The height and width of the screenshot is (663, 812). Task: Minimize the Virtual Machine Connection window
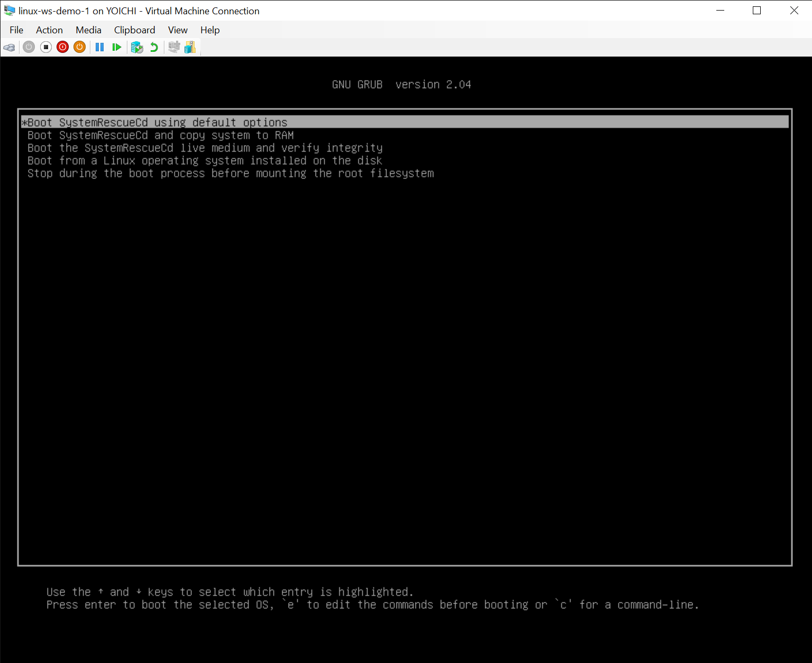click(x=720, y=11)
